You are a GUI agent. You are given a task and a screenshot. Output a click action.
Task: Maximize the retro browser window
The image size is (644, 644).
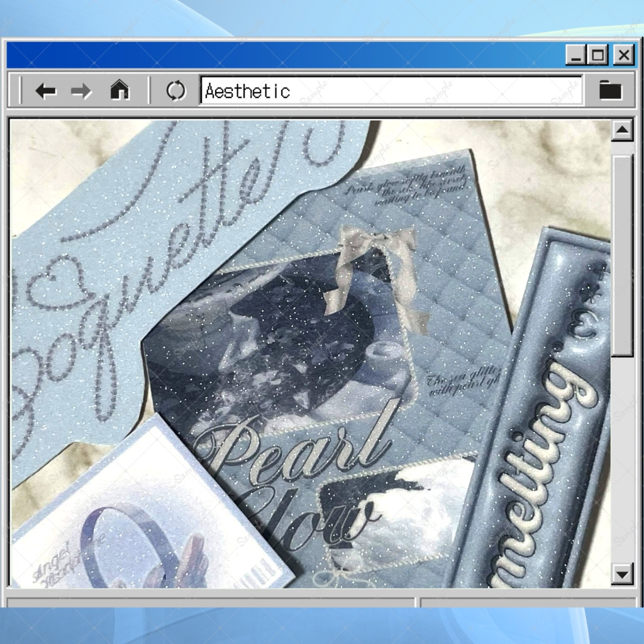pyautogui.click(x=597, y=55)
